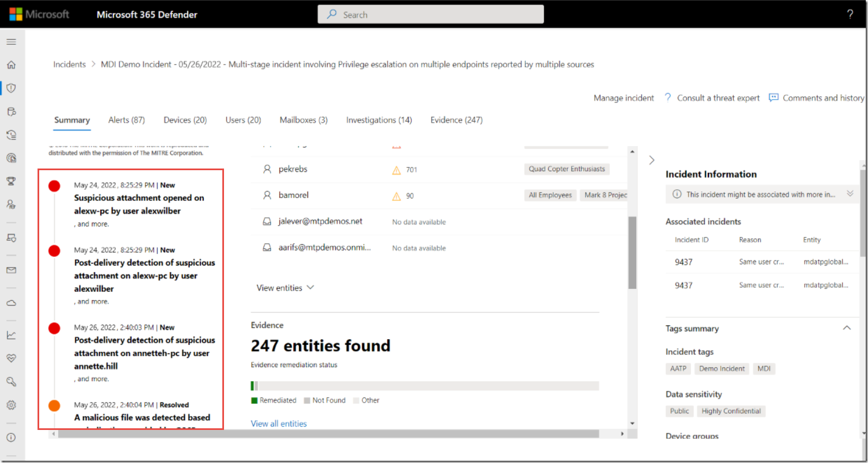Click orange Resolved alert timeline marker
The height and width of the screenshot is (463, 868).
click(x=54, y=405)
